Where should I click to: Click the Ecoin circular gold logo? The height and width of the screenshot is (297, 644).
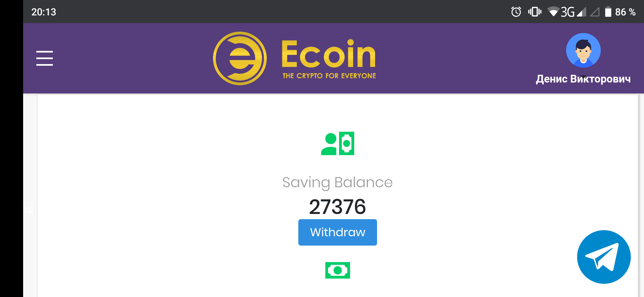coord(240,58)
